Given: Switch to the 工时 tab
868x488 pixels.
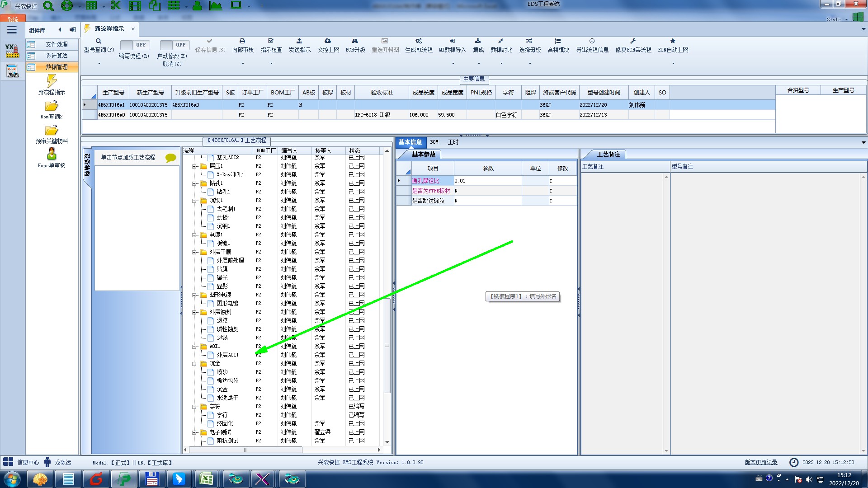Looking at the screenshot, I should tap(453, 142).
